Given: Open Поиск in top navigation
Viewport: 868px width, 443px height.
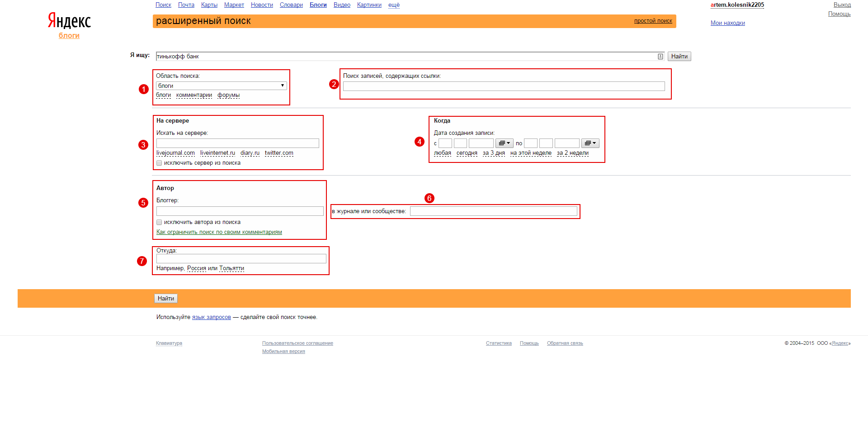Looking at the screenshot, I should 163,5.
